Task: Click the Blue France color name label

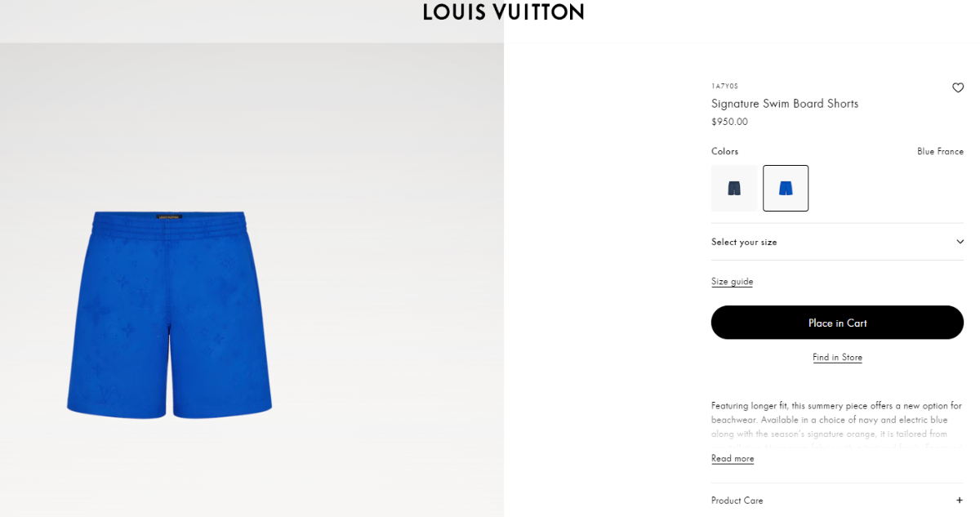Action: (x=940, y=152)
